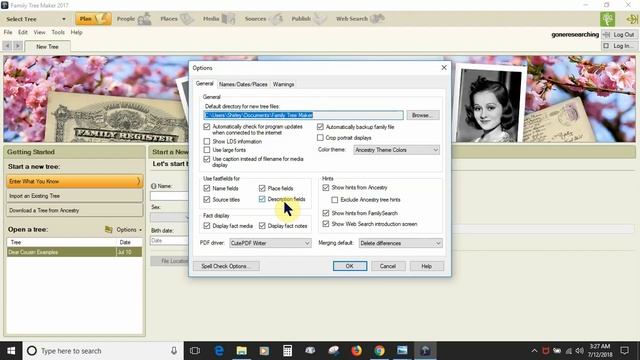Screen dimensions: 640x360
Task: Toggle Show Web Search introduction screen
Action: click(326, 224)
